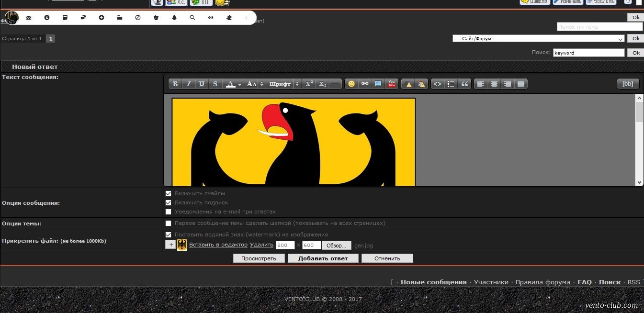Focus the 800 width field

pos(285,245)
